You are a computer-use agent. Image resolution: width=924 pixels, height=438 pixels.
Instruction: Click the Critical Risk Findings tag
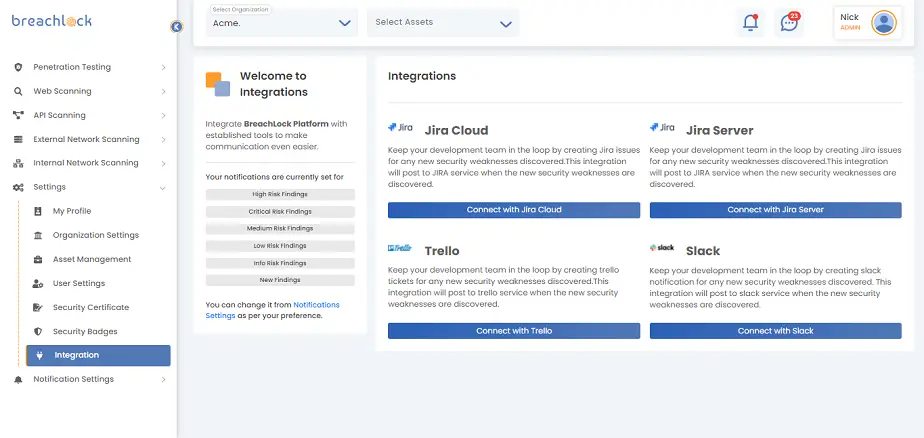point(280,212)
